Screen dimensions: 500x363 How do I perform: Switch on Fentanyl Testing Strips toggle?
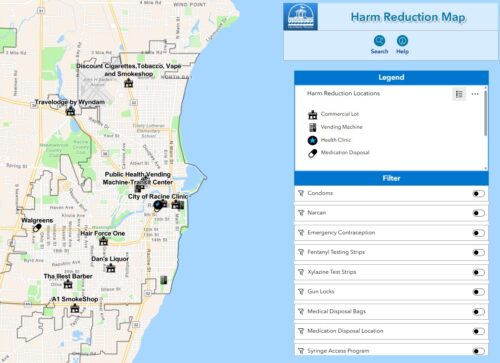tap(479, 253)
